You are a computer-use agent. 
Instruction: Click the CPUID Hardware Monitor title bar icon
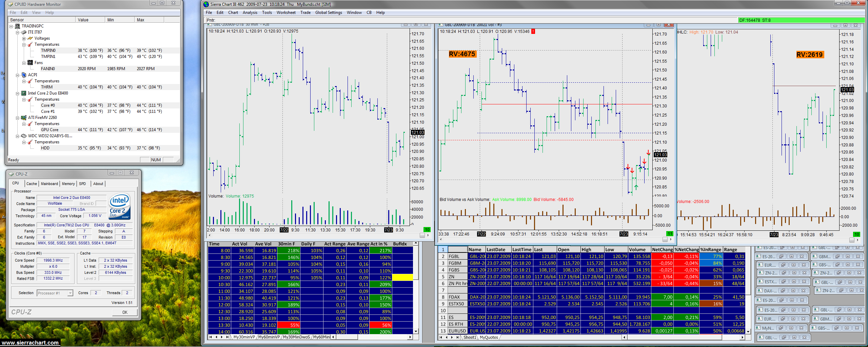[x=11, y=4]
